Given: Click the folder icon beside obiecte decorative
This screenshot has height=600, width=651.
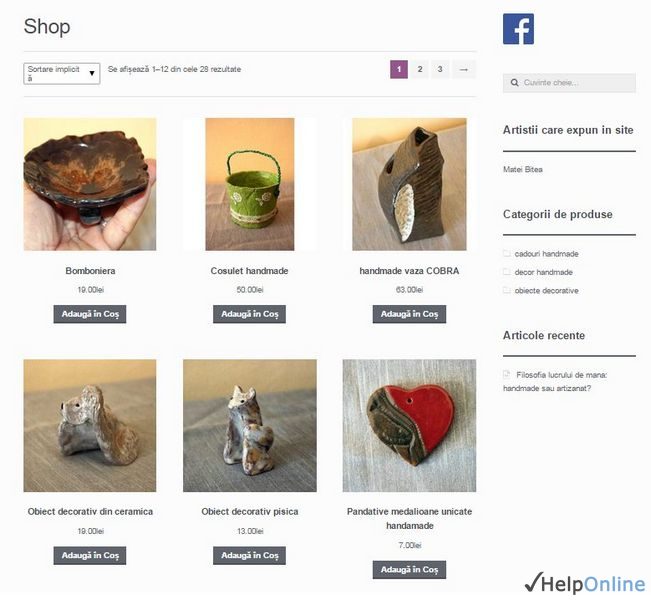Looking at the screenshot, I should click(x=507, y=290).
